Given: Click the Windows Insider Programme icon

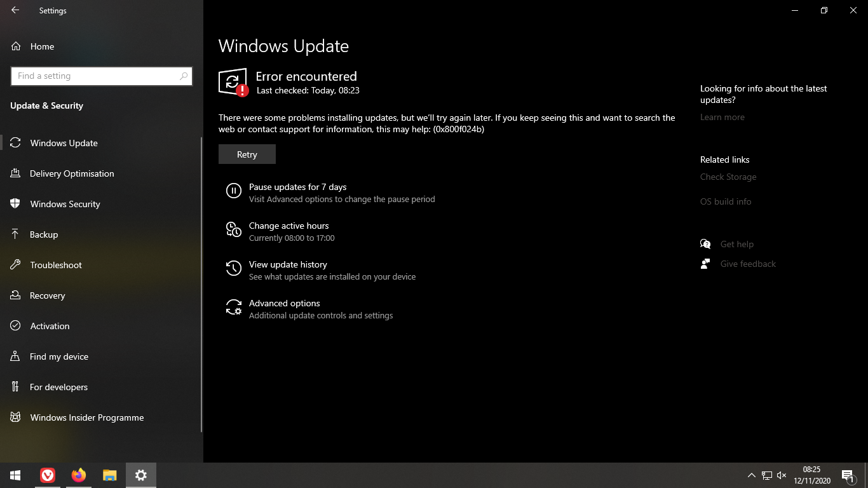Looking at the screenshot, I should tap(16, 417).
